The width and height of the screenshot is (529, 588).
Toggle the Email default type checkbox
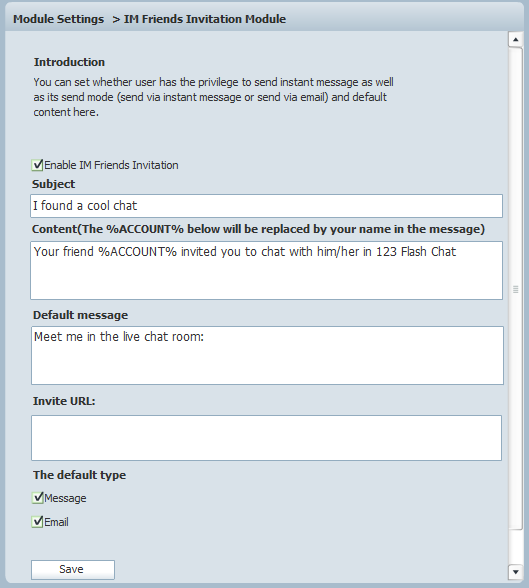[37, 522]
